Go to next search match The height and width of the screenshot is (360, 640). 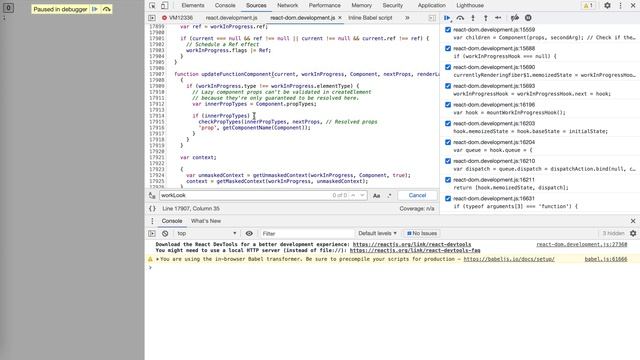[x=362, y=196]
